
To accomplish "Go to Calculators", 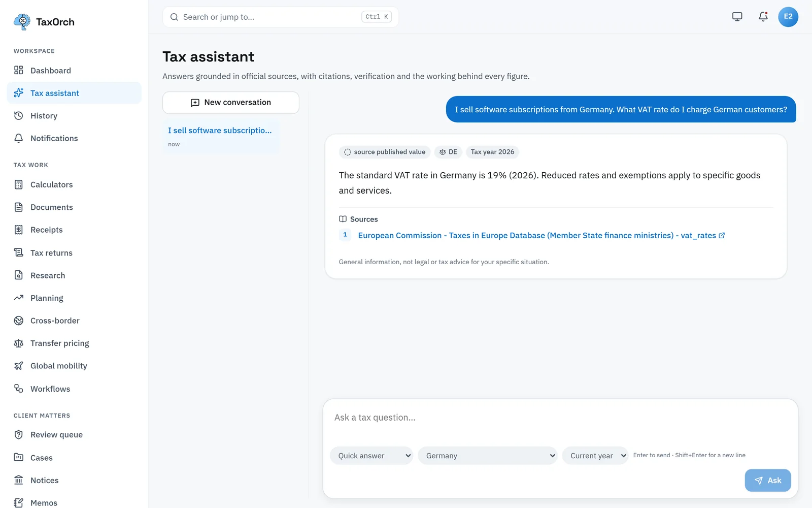I will point(74,184).
